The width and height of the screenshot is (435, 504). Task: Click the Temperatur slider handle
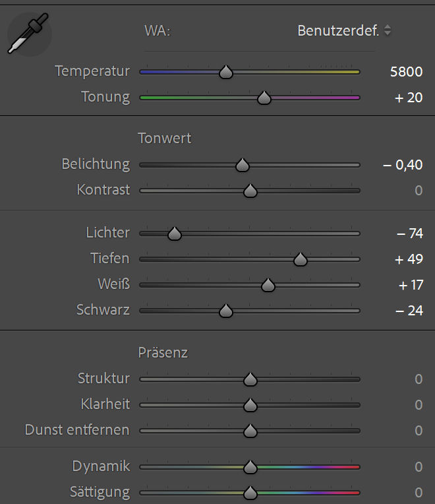[x=226, y=72]
